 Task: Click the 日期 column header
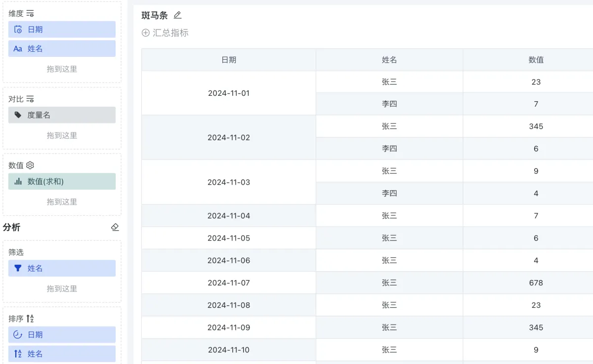[228, 60]
